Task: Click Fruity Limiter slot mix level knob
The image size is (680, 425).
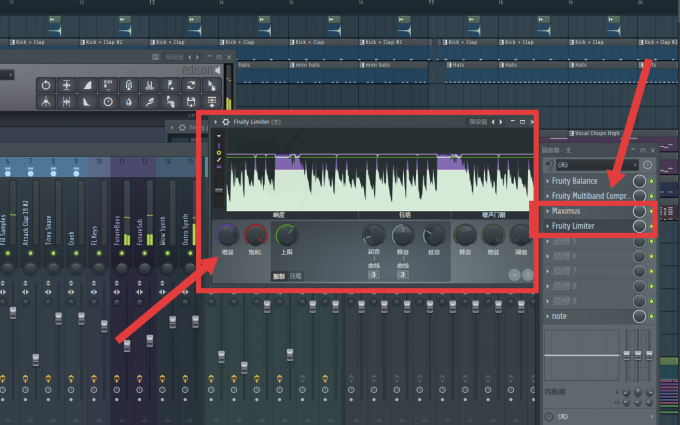Action: [x=639, y=226]
